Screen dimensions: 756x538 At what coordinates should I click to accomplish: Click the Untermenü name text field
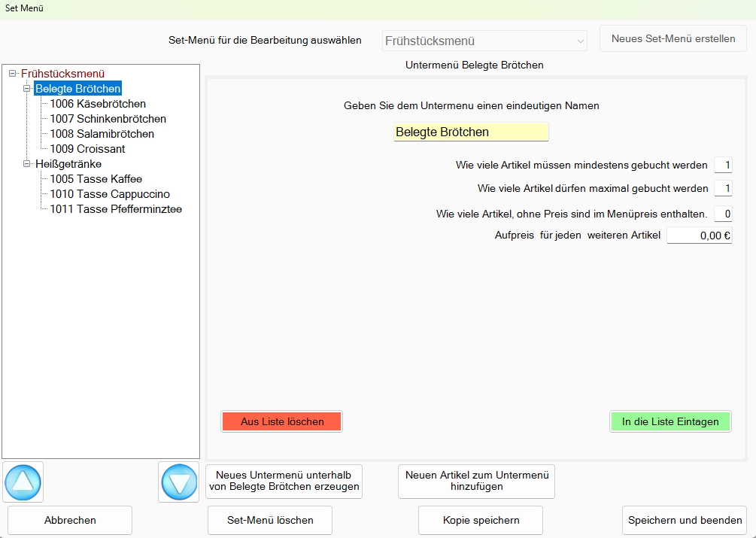pos(471,132)
